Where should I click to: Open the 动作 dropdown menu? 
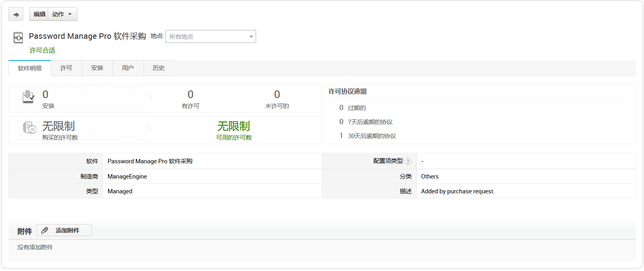[63, 14]
